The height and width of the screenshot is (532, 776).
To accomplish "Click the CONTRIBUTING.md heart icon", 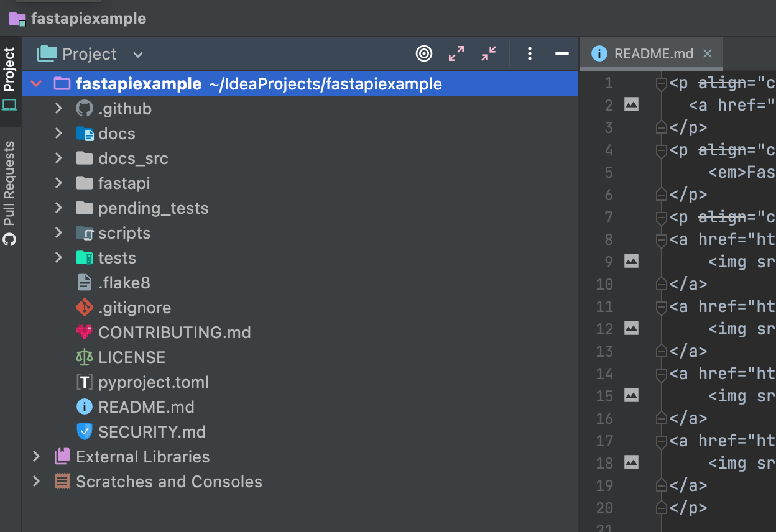I will point(85,332).
